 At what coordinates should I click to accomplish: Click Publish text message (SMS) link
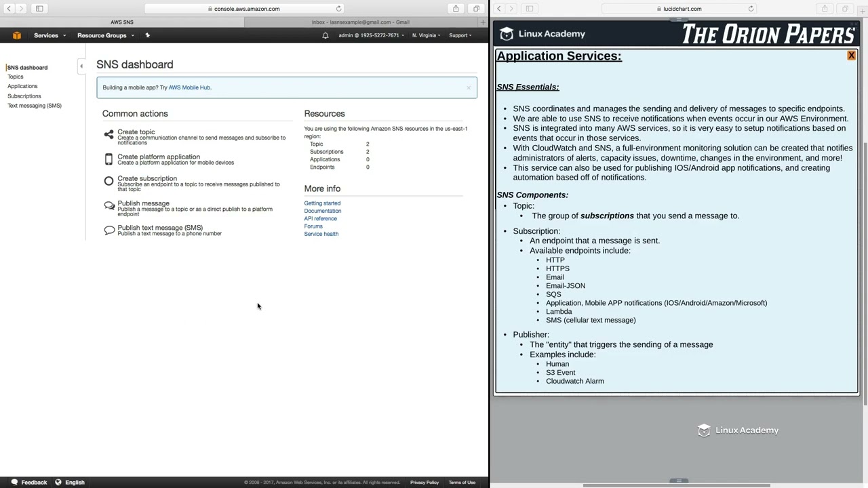point(160,228)
